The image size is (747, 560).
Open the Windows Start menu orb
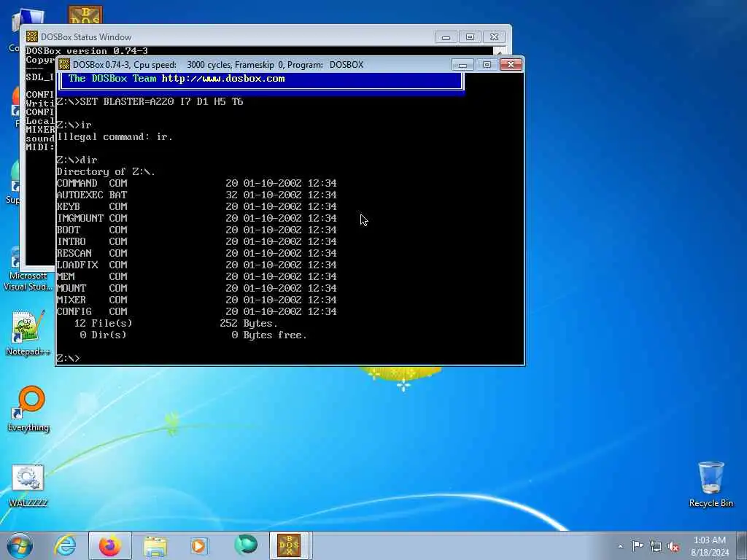20,545
